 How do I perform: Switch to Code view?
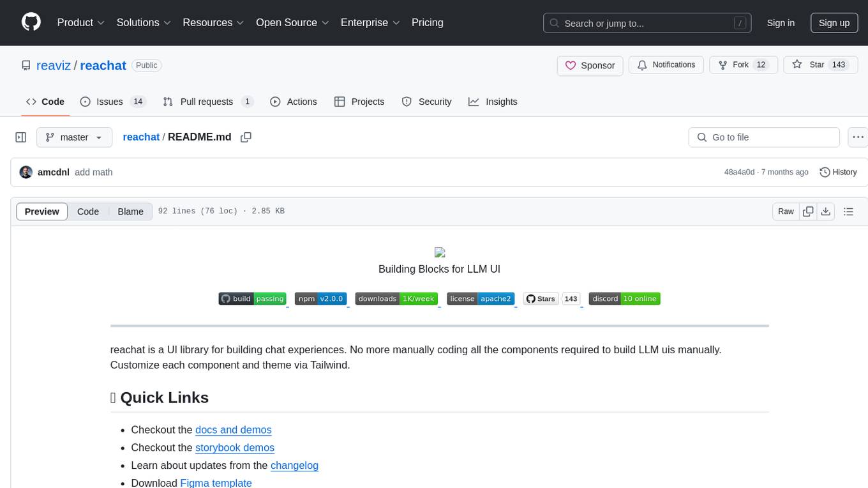click(88, 211)
